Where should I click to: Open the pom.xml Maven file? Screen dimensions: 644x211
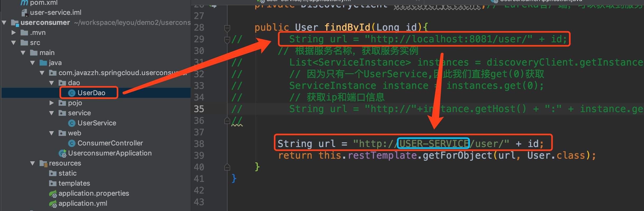(44, 3)
